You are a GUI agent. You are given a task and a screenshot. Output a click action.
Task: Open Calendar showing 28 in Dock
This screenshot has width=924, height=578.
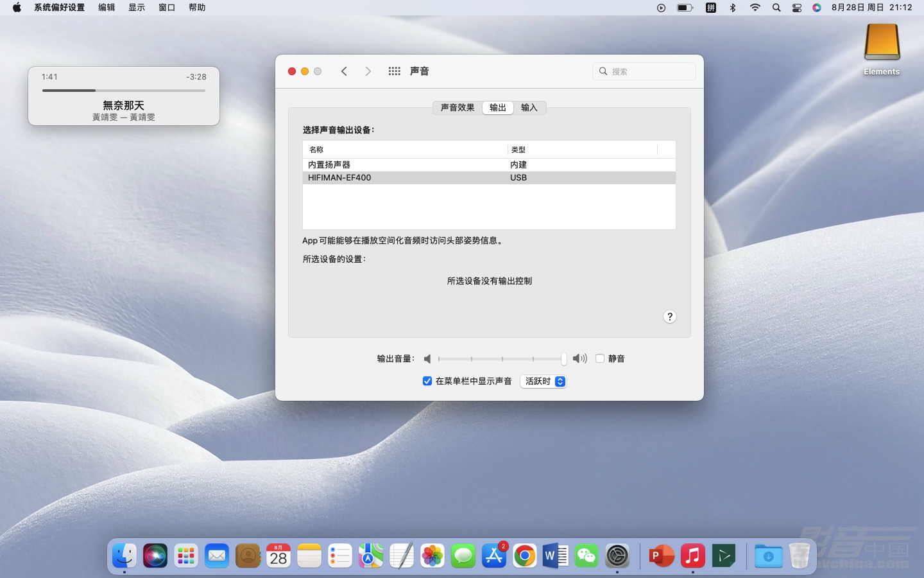click(x=278, y=556)
